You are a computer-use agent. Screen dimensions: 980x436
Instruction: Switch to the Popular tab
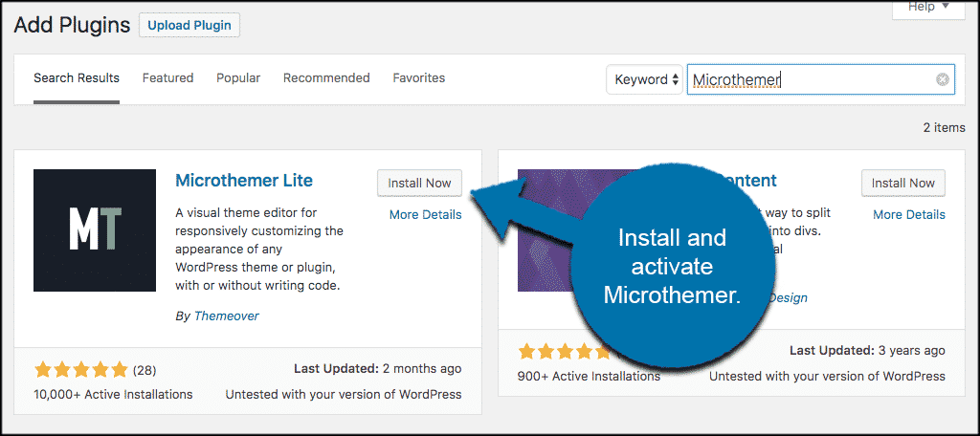[x=238, y=78]
